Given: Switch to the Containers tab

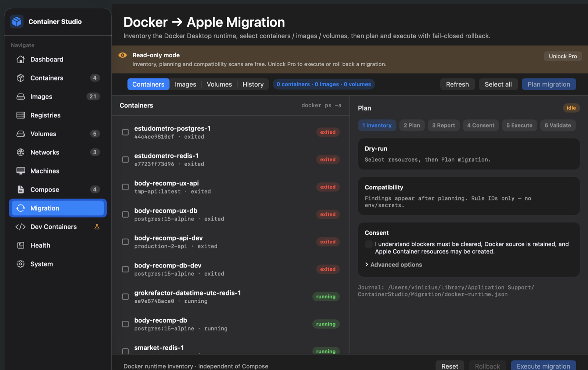Looking at the screenshot, I should coord(148,84).
